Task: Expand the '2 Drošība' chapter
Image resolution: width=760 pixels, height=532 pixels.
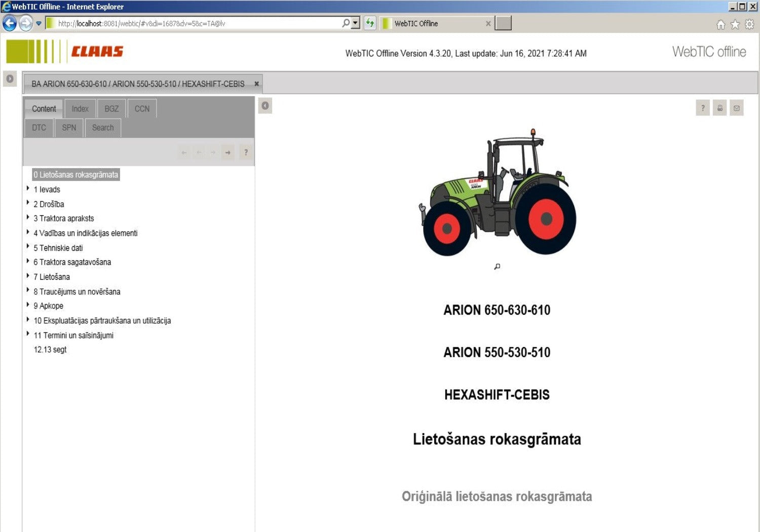Action: pos(28,203)
